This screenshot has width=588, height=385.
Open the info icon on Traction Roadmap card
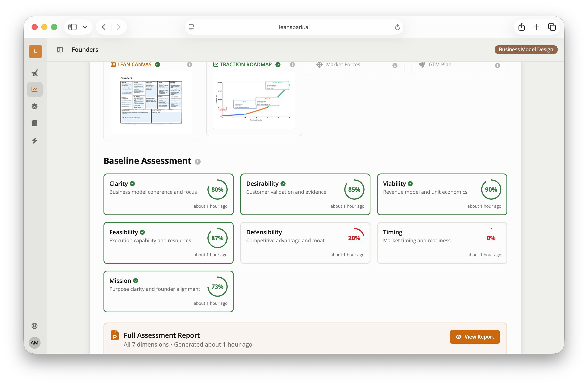pyautogui.click(x=292, y=64)
